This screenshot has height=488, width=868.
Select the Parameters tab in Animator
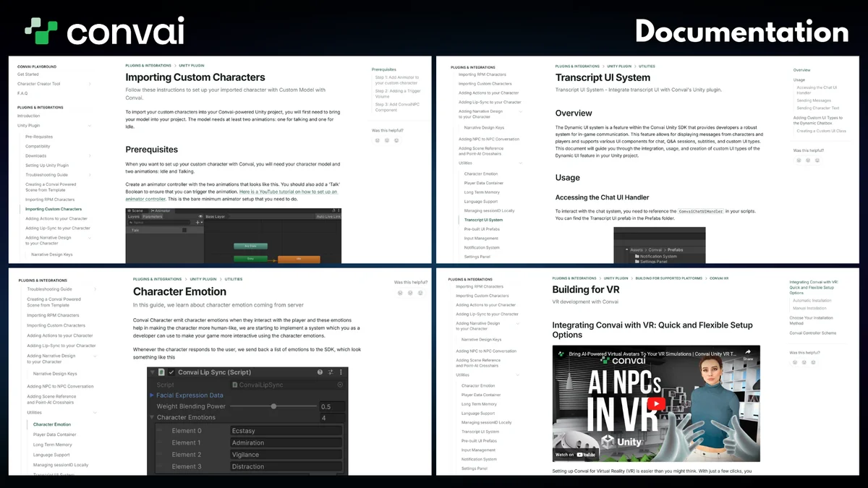pos(153,216)
